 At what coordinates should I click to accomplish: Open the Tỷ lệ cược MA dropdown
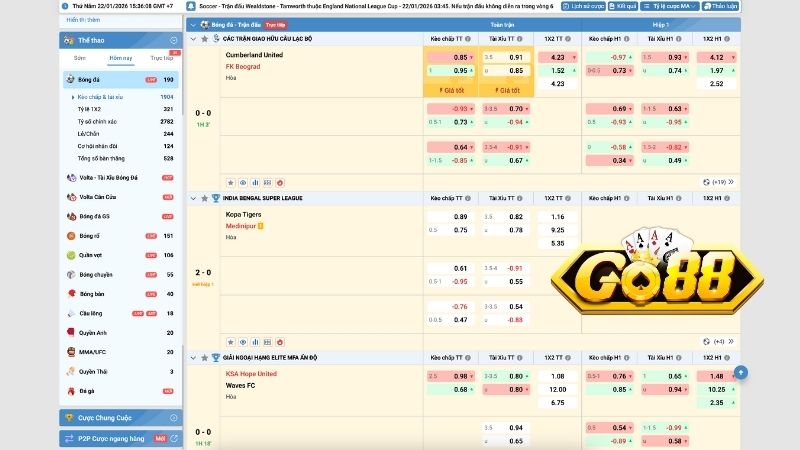click(x=670, y=6)
